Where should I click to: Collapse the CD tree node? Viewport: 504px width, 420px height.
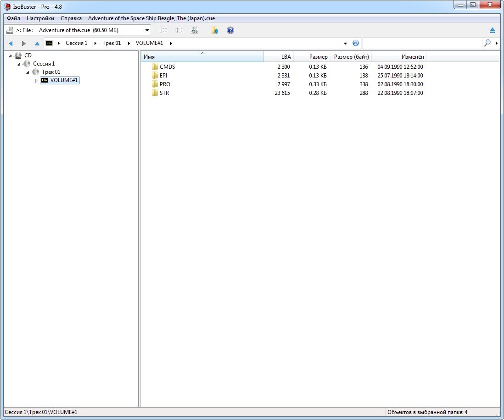coord(10,56)
